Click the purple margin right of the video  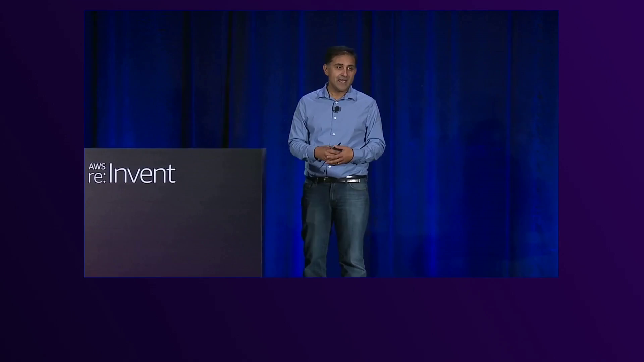[600, 181]
